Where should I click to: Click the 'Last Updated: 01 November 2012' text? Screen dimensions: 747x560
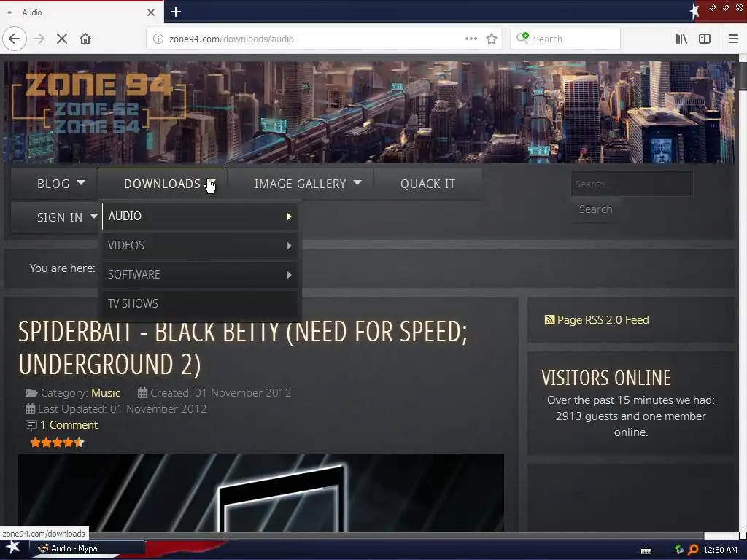coord(123,409)
